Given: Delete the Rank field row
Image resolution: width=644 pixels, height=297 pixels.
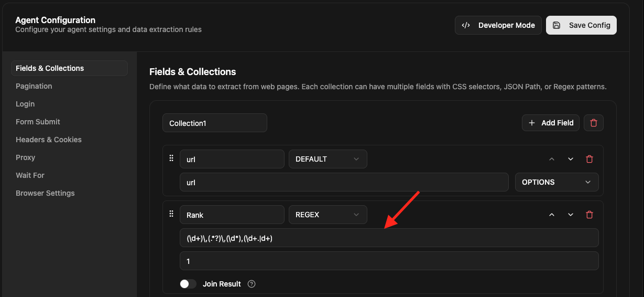Looking at the screenshot, I should (590, 215).
